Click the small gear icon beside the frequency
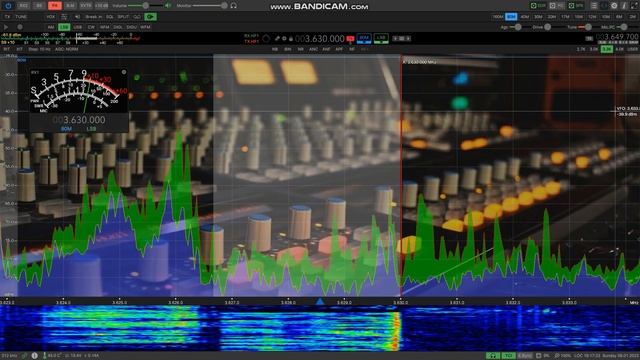Viewport: 640px width, 360px height. tap(284, 39)
